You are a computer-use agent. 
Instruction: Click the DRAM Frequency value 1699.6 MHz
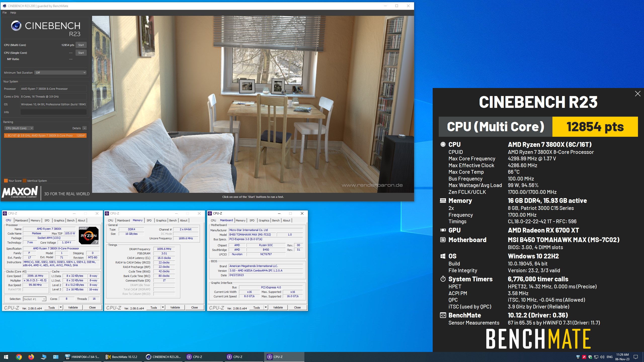click(164, 249)
